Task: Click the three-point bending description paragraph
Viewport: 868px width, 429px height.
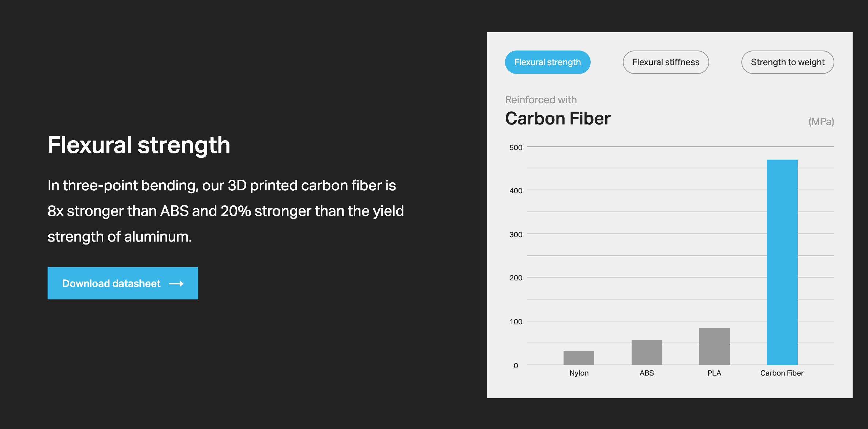Action: pyautogui.click(x=226, y=211)
